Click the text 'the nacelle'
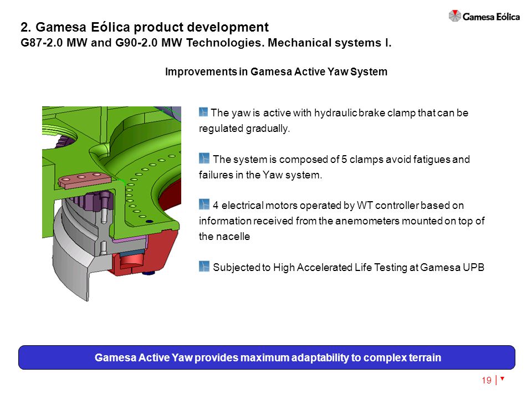Viewport: 532px width, 399px height. 224,237
